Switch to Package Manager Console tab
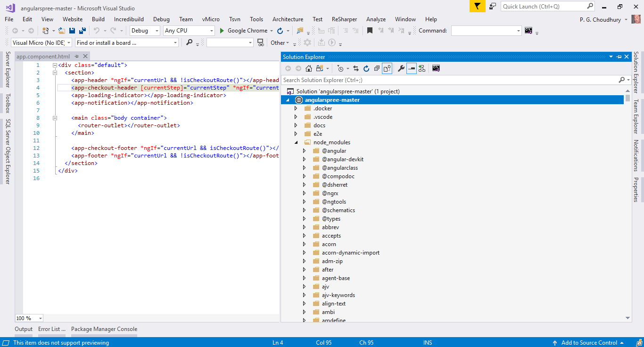 pyautogui.click(x=104, y=329)
